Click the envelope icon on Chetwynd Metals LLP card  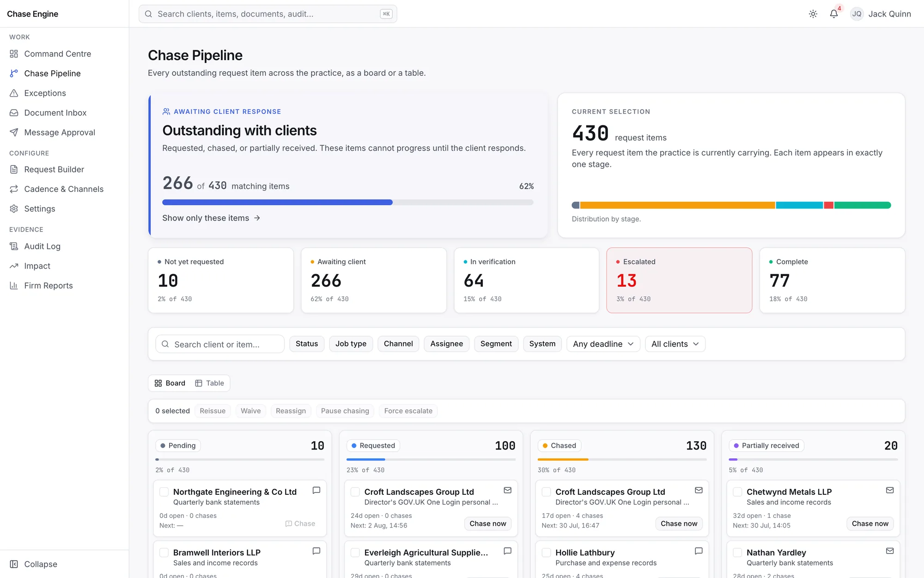pyautogui.click(x=890, y=490)
